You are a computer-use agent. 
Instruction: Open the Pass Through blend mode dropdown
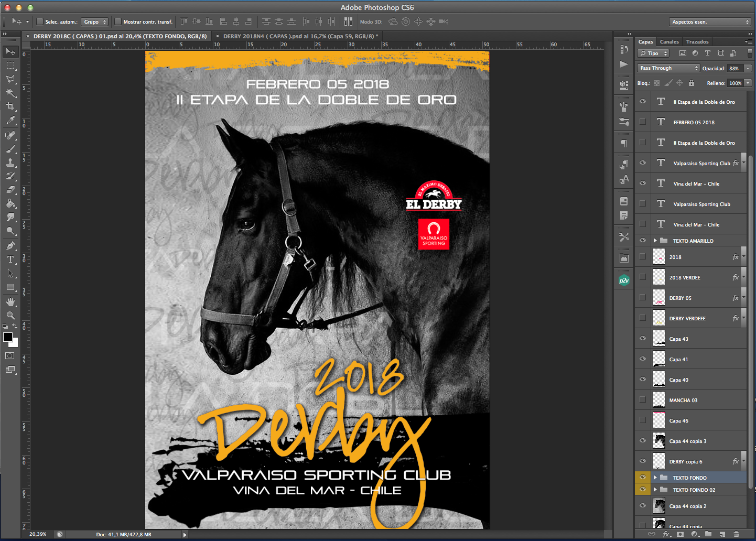point(668,68)
